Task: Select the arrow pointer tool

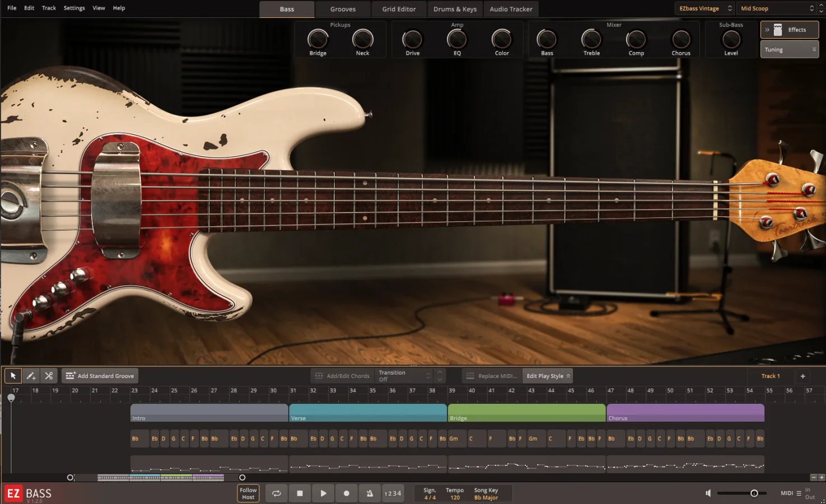Action: tap(13, 376)
